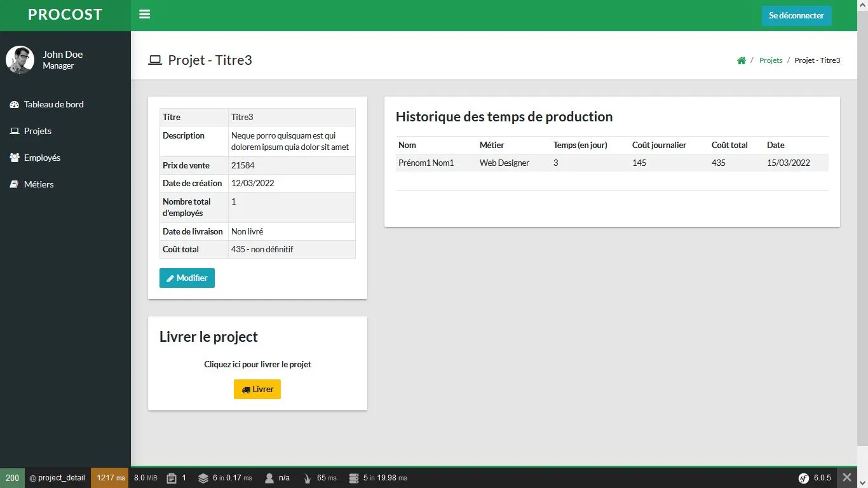Click the creation date 12/03/2022
The image size is (868, 488).
point(252,183)
